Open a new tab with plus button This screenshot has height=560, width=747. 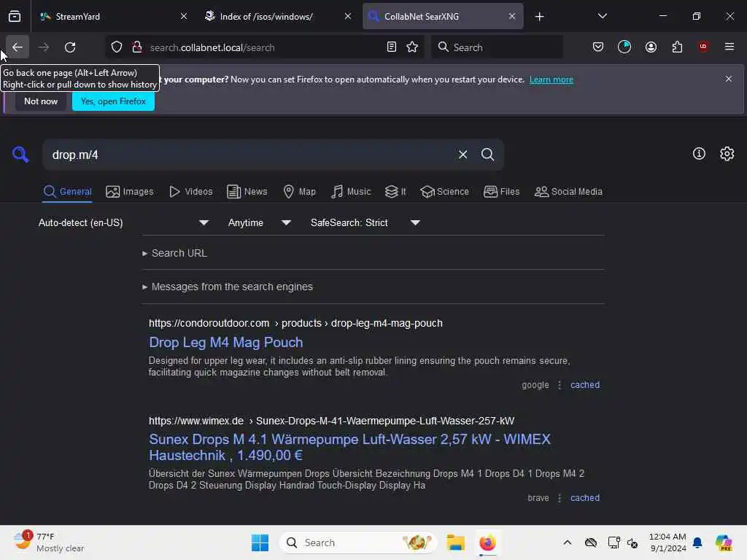(539, 17)
